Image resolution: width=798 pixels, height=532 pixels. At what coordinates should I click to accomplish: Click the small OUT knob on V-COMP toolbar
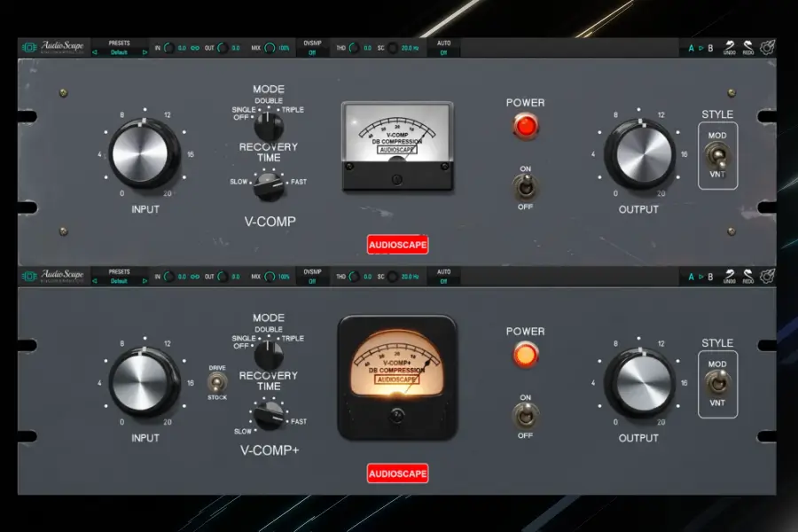coord(223,48)
